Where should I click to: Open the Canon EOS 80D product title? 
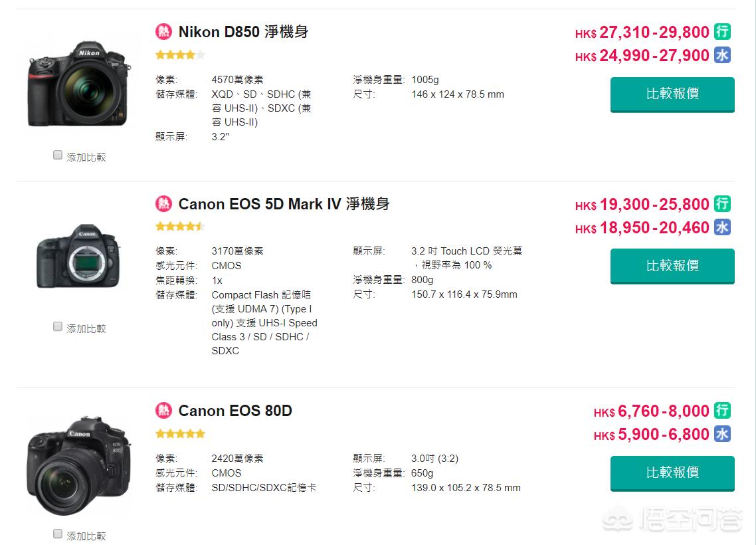(x=235, y=411)
